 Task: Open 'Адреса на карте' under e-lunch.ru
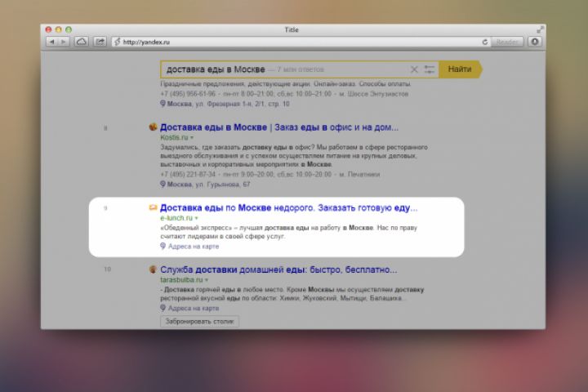[194, 247]
